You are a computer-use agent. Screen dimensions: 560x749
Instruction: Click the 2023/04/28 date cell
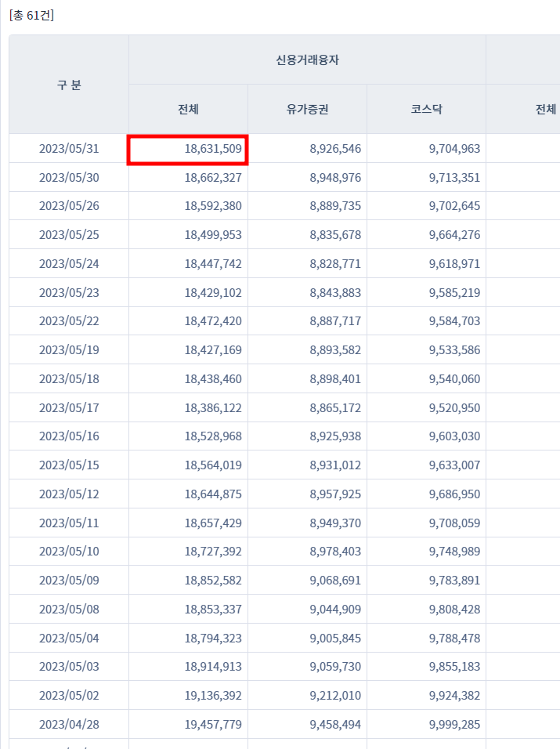tap(69, 724)
